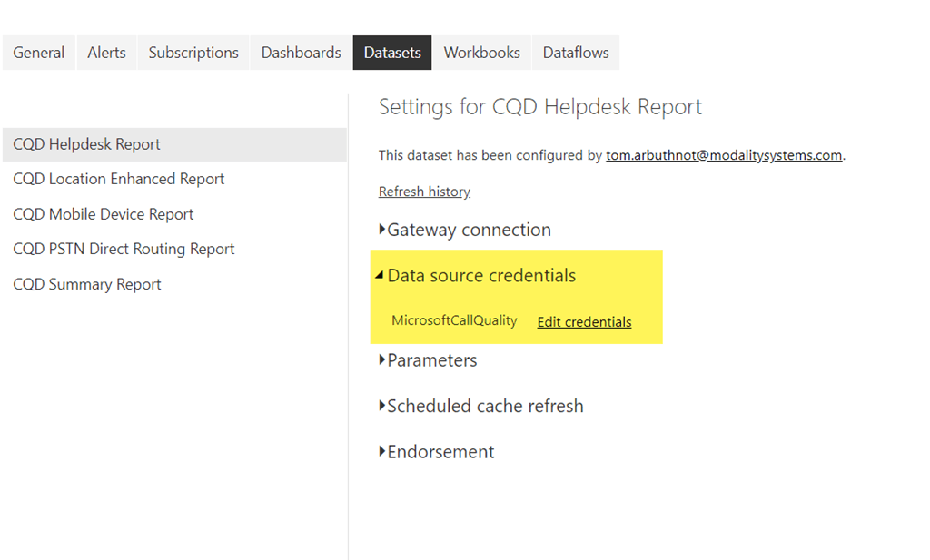Image resolution: width=930 pixels, height=560 pixels.
Task: Click the tom.arbuthnot email link
Action: click(724, 155)
